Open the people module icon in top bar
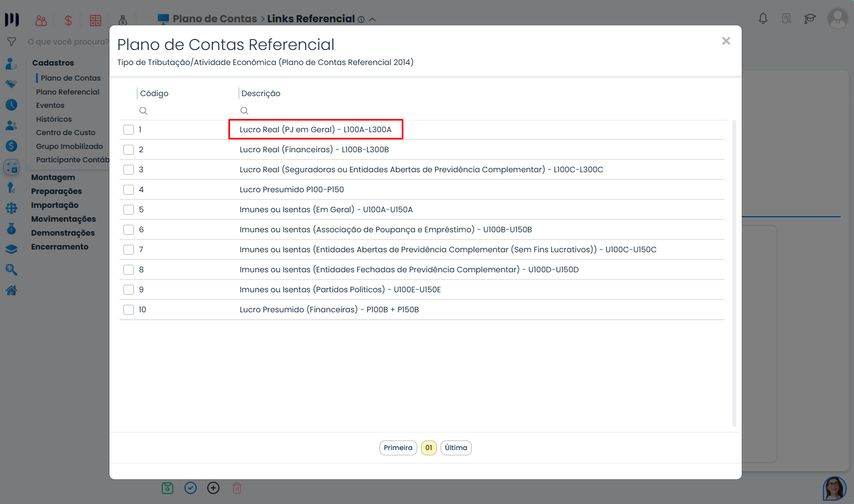854x504 pixels. pos(41,21)
